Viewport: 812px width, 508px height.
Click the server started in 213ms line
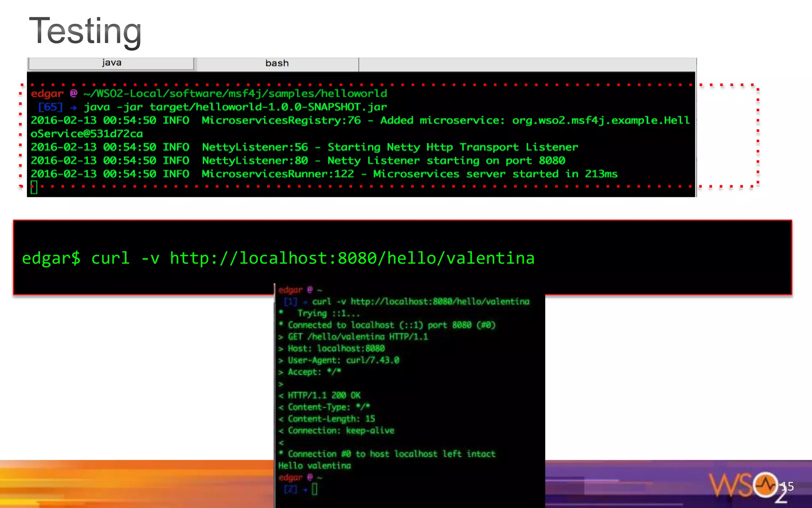pyautogui.click(x=324, y=174)
